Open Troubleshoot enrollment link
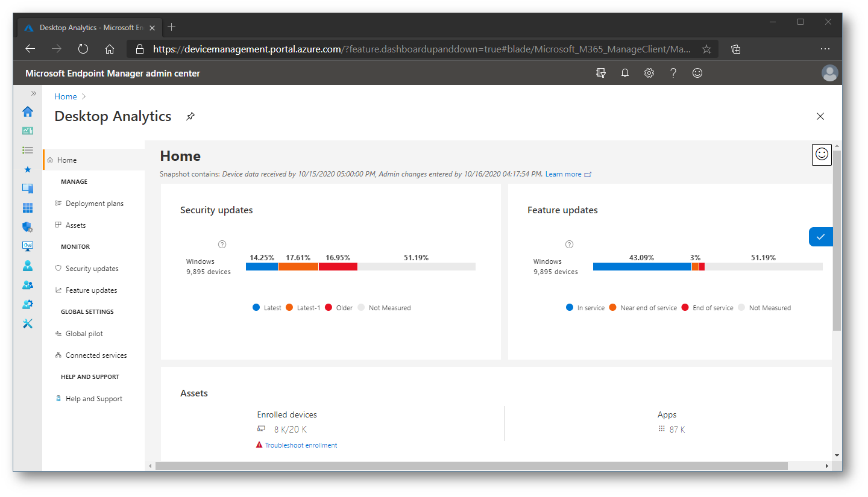This screenshot has height=497, width=868. (x=301, y=445)
